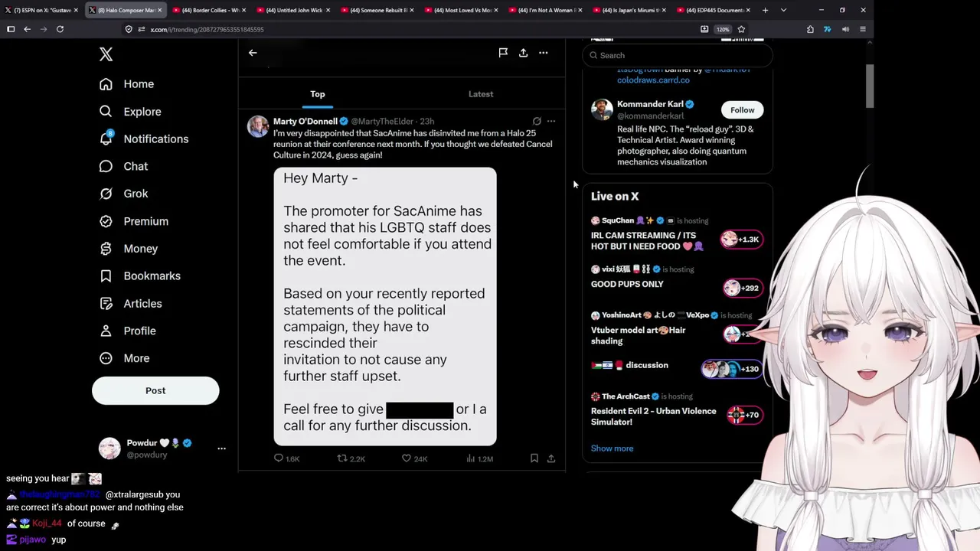
Task: View post analytics showing 1.2M views
Action: coord(479,458)
